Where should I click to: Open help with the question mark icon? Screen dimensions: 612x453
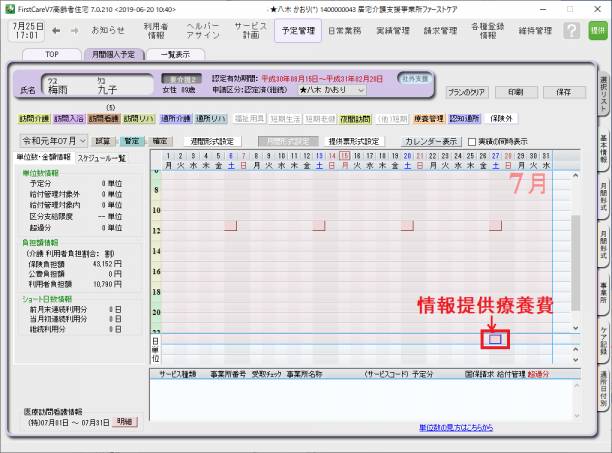click(x=571, y=31)
